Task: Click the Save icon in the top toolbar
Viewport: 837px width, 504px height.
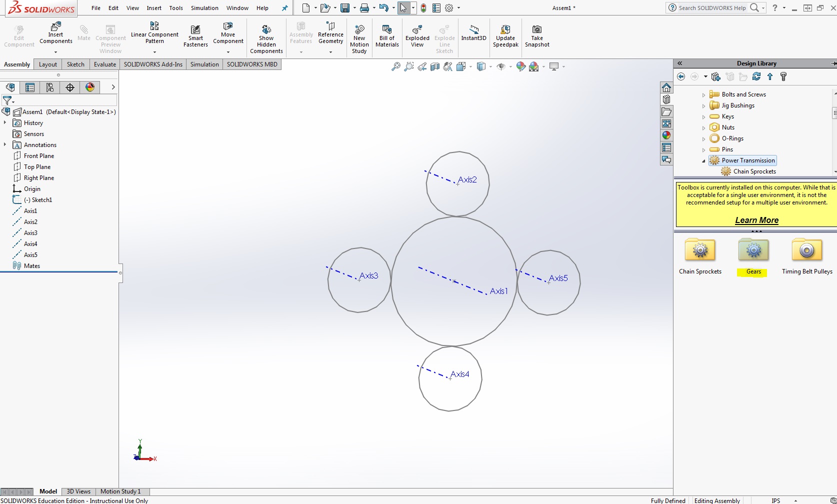Action: [345, 8]
